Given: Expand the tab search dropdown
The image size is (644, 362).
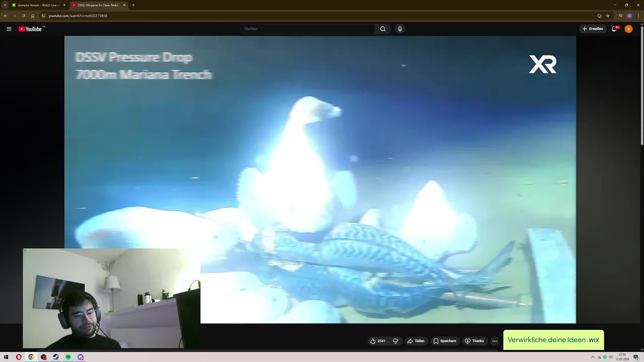Looking at the screenshot, I should click(x=5, y=5).
